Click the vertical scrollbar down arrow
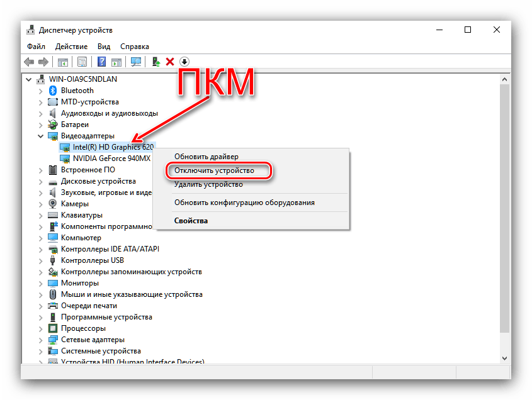Viewport: 532px width, 400px height. [504, 358]
